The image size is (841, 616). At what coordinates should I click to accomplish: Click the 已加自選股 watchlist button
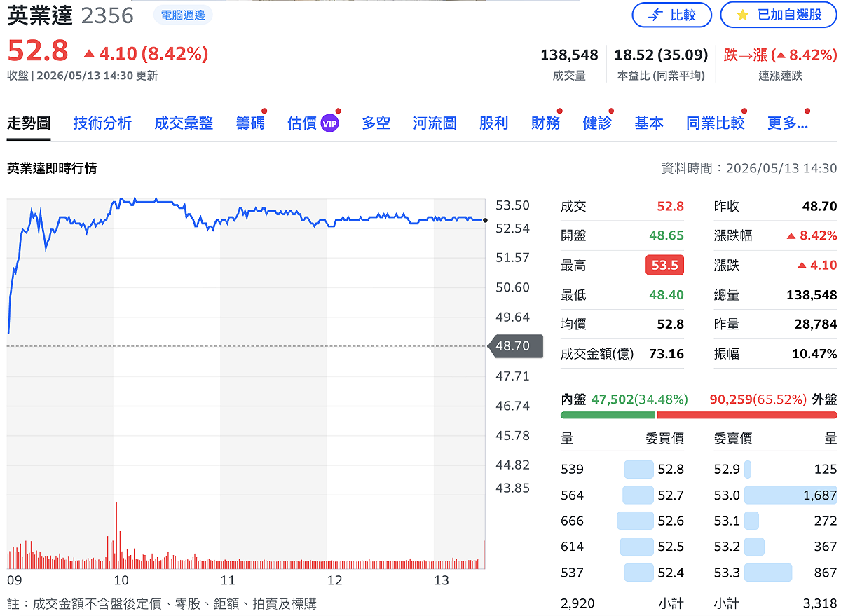pyautogui.click(x=779, y=15)
